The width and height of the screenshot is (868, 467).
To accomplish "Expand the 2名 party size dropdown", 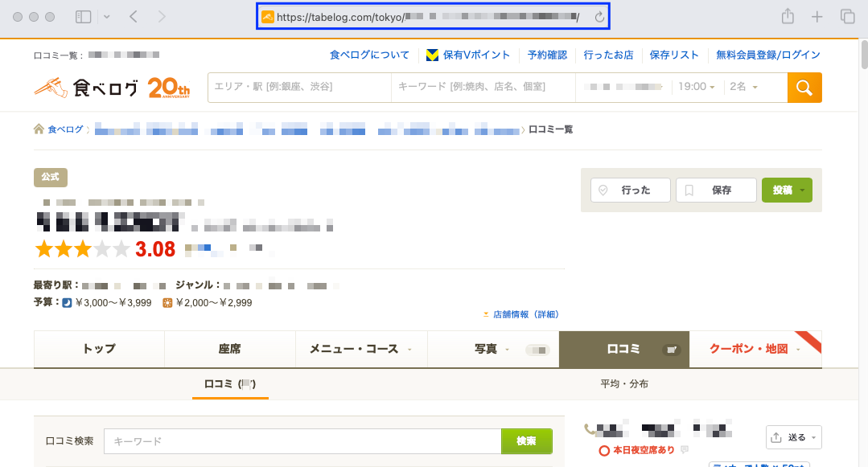I will [744, 87].
